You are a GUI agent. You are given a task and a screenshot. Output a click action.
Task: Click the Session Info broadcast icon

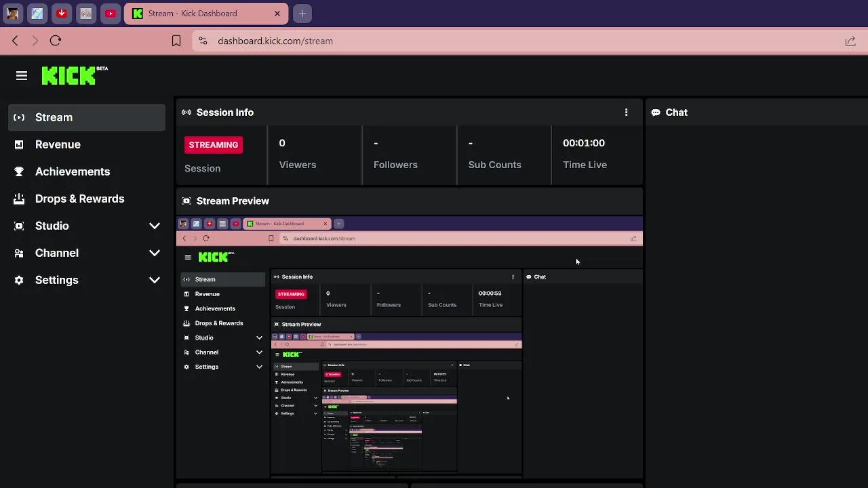(186, 113)
